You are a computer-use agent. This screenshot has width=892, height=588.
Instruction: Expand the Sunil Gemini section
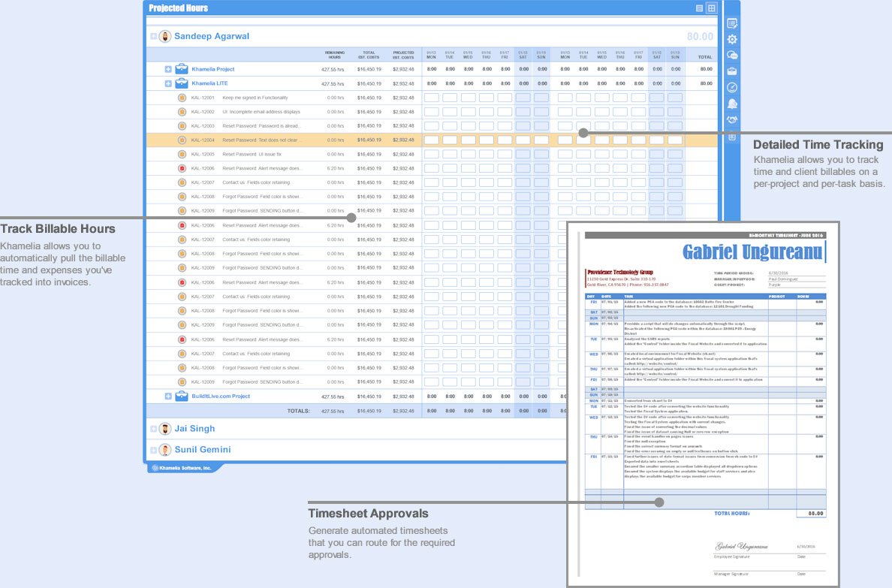(154, 450)
